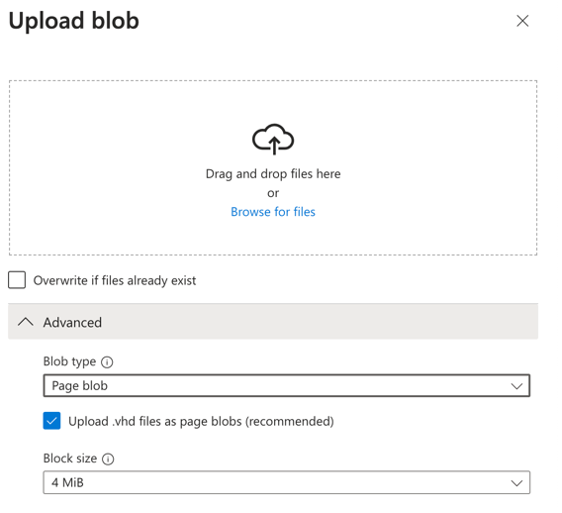
Task: Open the Page blob type combo box
Action: pyautogui.click(x=286, y=386)
